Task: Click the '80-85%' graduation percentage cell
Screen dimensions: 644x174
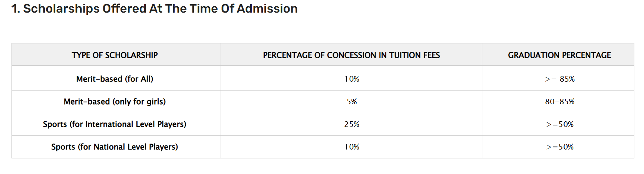Action: click(559, 102)
